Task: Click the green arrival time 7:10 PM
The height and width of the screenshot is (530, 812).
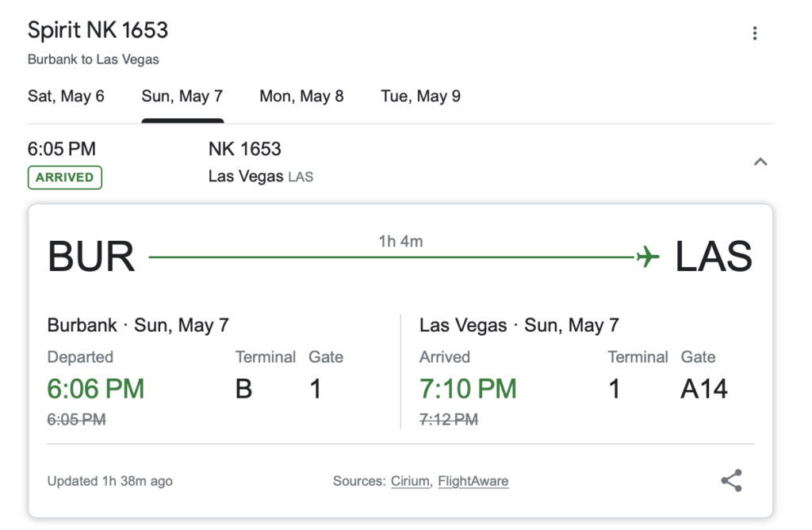Action: [467, 388]
